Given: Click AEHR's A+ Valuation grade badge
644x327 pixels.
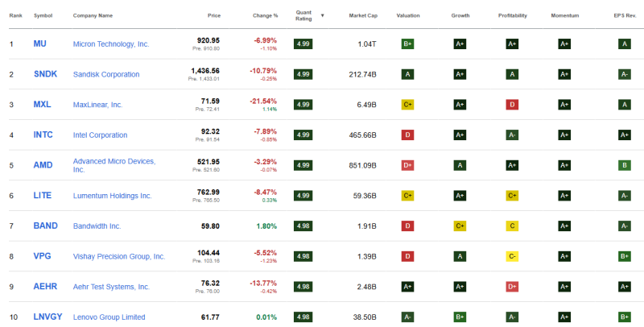Looking at the screenshot, I should (407, 287).
